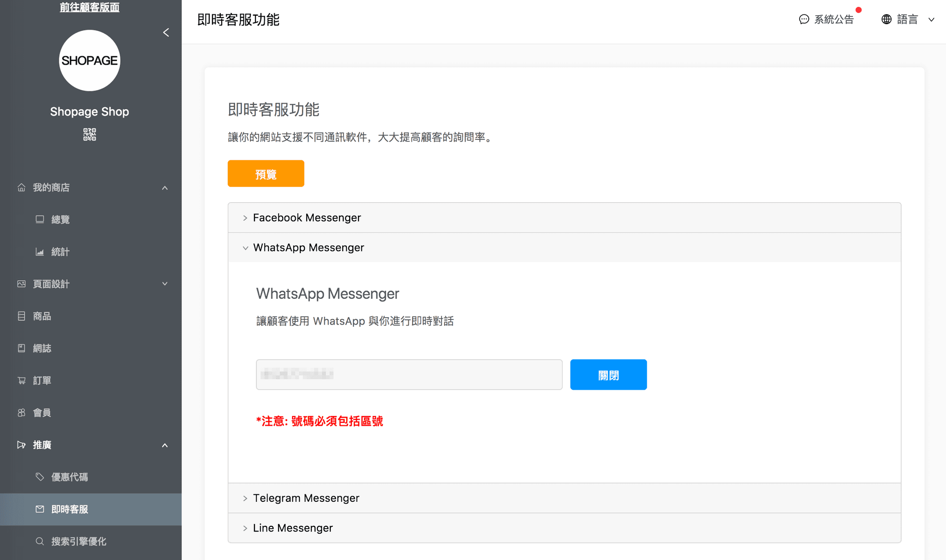
Task: Collapse the 我的商店 section chevron
Action: pyautogui.click(x=165, y=188)
